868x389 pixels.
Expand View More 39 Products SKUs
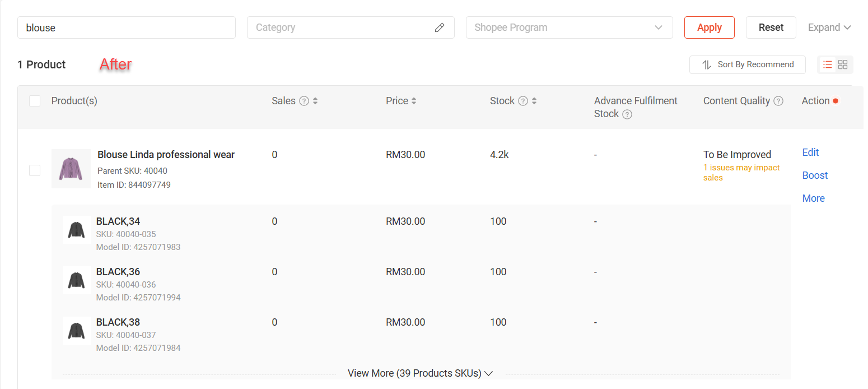[x=420, y=373]
